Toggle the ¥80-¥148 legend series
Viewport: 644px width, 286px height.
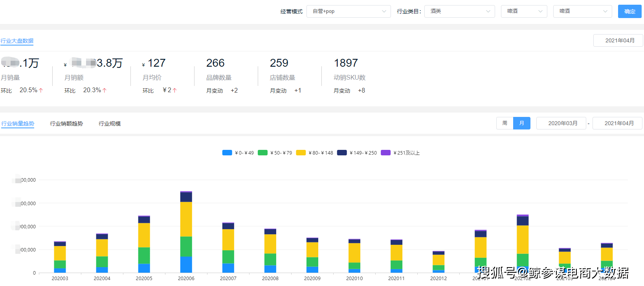point(315,153)
